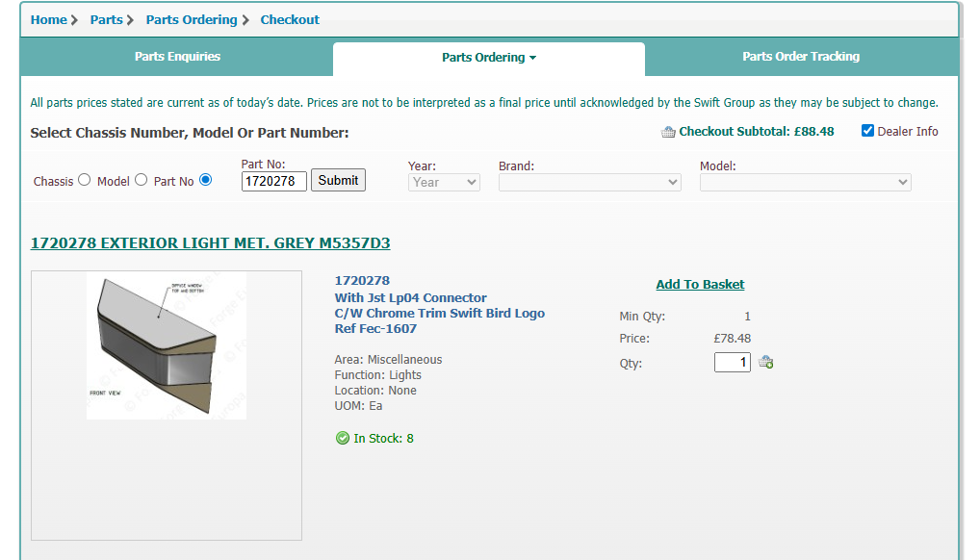Image resolution: width=980 pixels, height=560 pixels.
Task: Click the Add To Basket link
Action: 700,284
